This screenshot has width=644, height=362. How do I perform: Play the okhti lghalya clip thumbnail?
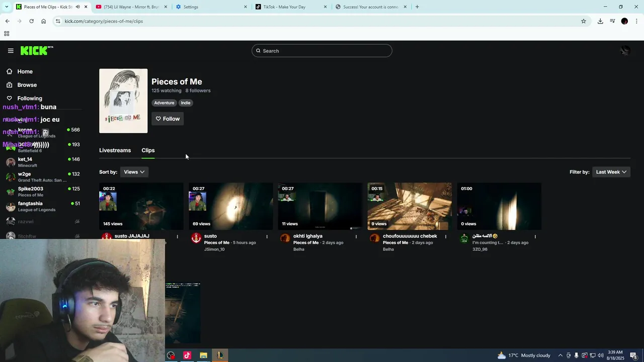[x=320, y=206]
